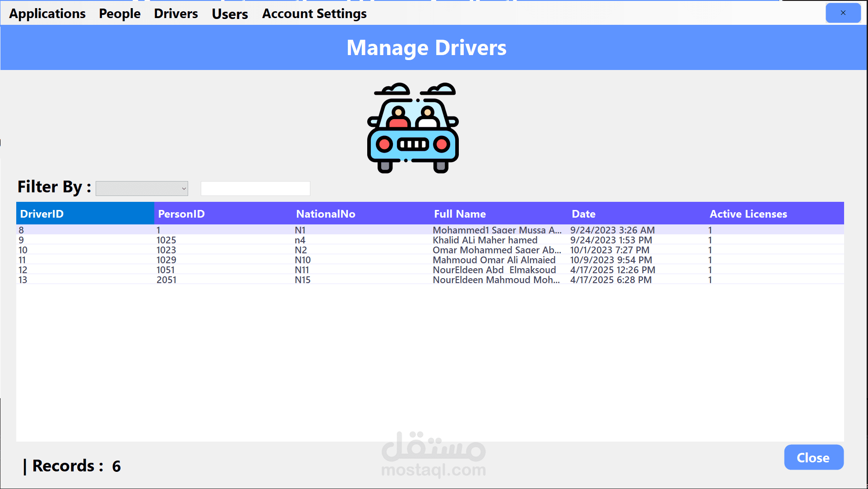Close window using top-right X button

(x=843, y=13)
